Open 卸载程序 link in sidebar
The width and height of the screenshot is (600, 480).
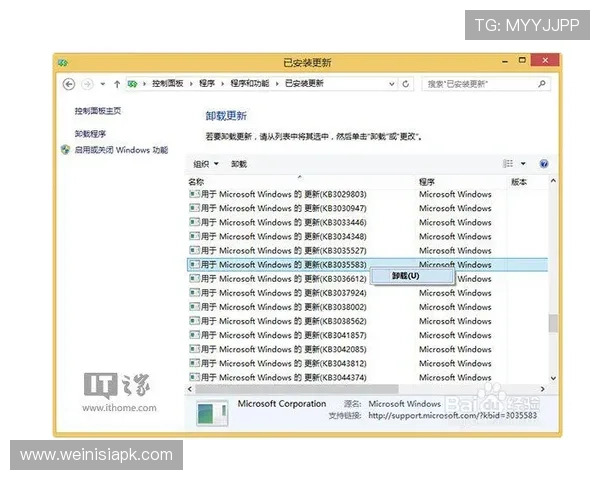pyautogui.click(x=90, y=134)
